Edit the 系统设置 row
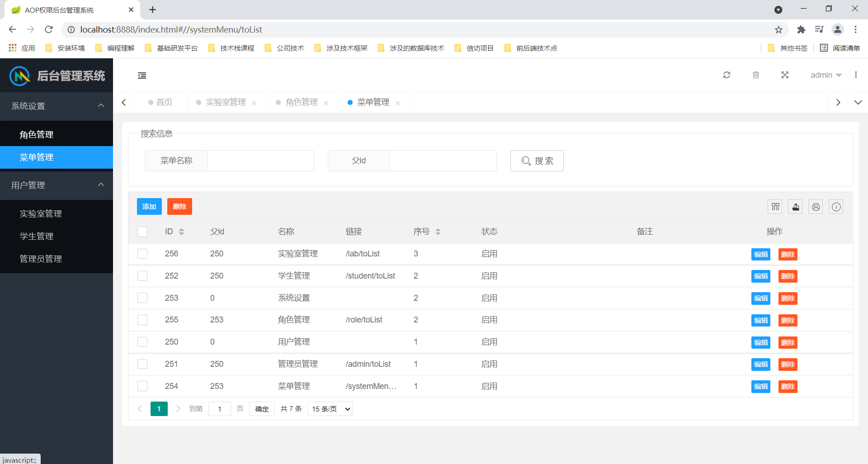The height and width of the screenshot is (464, 868). [761, 298]
